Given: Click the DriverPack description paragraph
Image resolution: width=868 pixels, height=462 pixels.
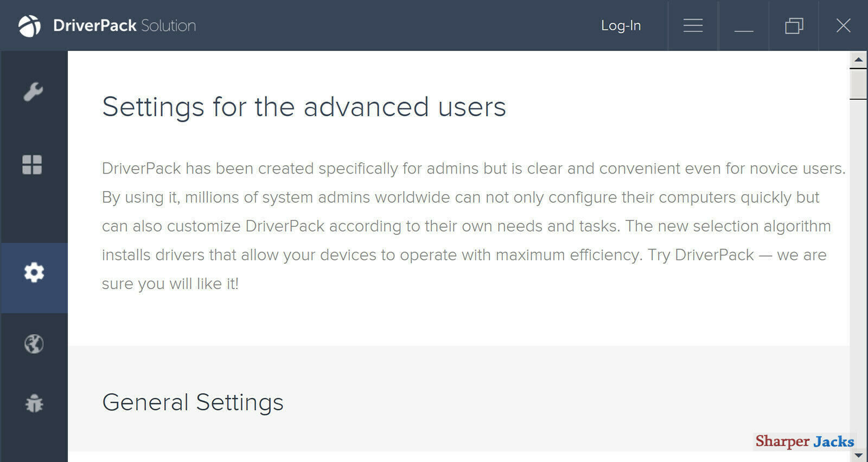Looking at the screenshot, I should [474, 226].
